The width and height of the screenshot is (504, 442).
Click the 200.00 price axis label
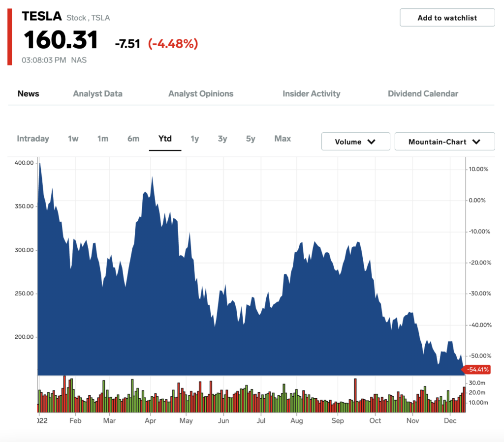24,337
